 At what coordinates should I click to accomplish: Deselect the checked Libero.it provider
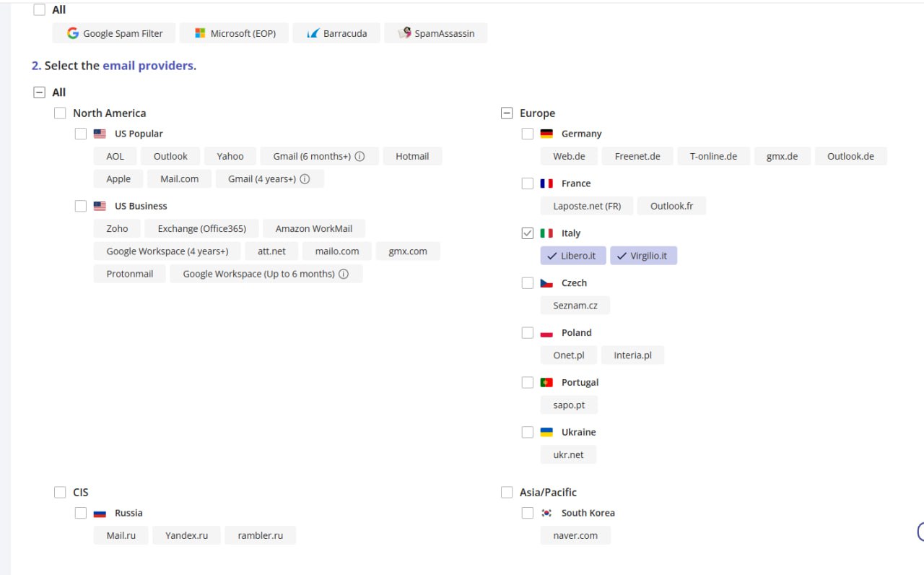(572, 256)
